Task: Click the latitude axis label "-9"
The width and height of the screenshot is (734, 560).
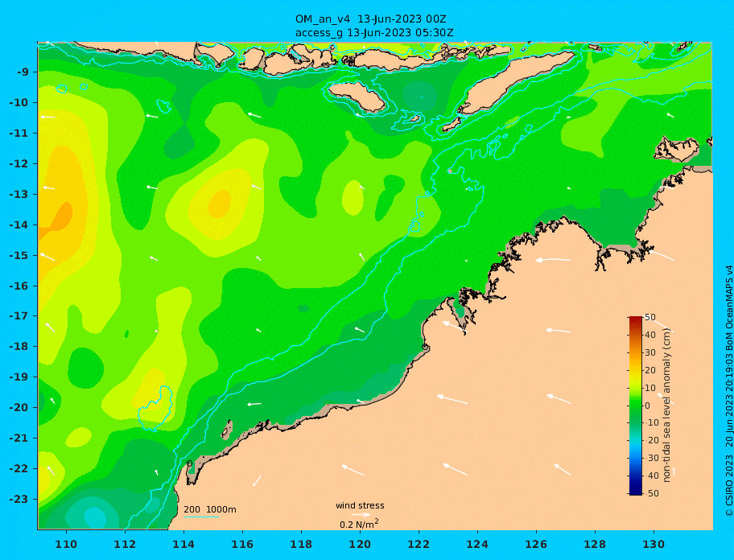Action: 23,72
